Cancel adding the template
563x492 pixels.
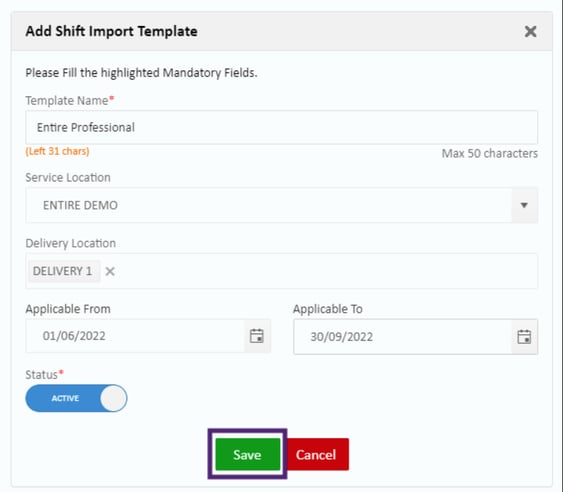pos(316,455)
